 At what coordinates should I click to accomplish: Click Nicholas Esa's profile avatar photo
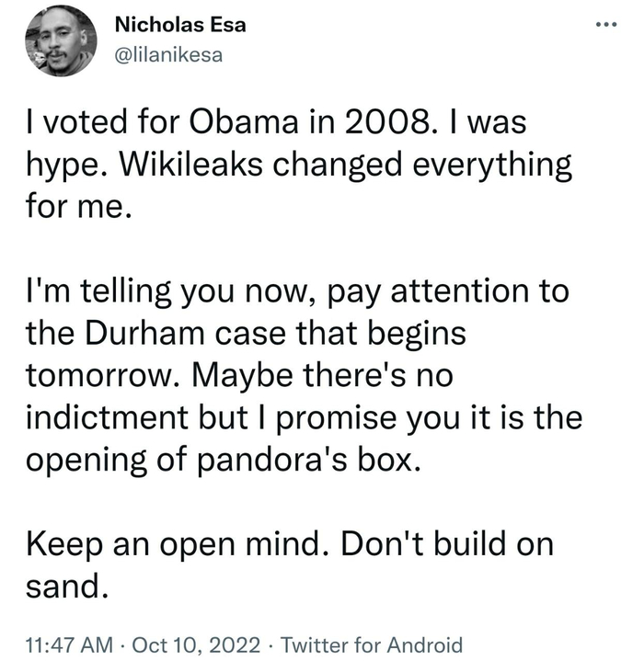click(58, 40)
